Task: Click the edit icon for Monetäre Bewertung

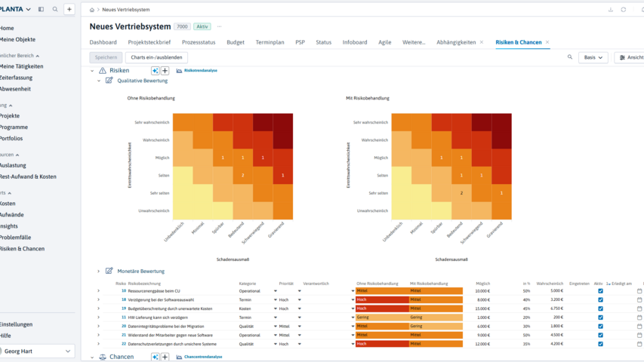Action: tap(109, 271)
